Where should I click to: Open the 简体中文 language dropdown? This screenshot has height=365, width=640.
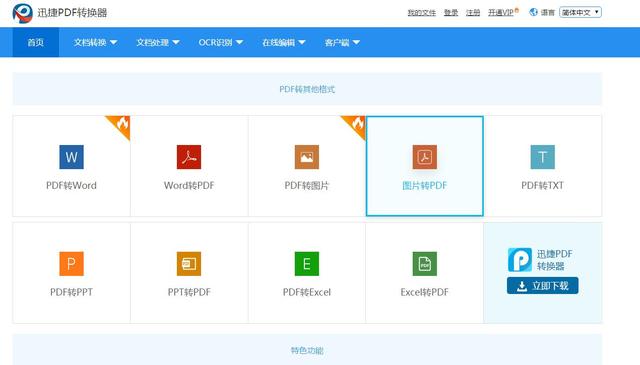click(580, 12)
